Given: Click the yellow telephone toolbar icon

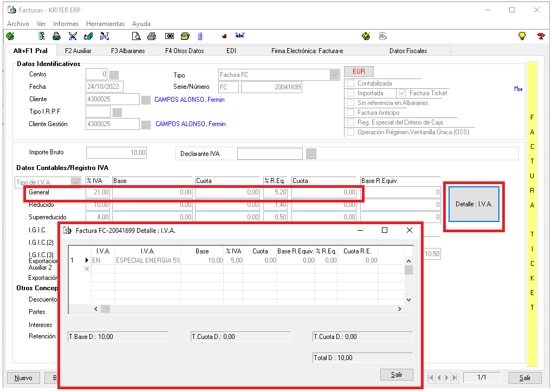Looking at the screenshot, I should point(185,36).
